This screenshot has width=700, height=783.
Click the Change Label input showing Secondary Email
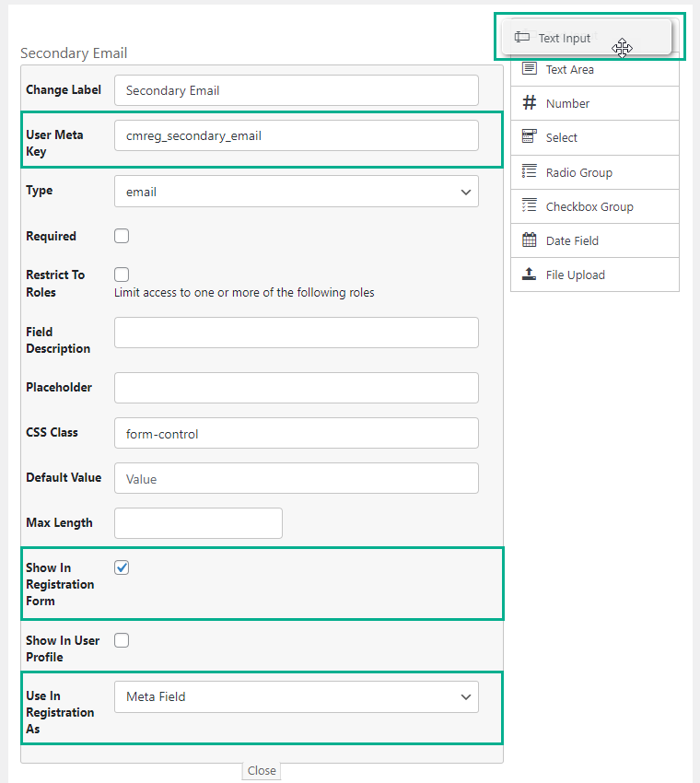pos(296,90)
